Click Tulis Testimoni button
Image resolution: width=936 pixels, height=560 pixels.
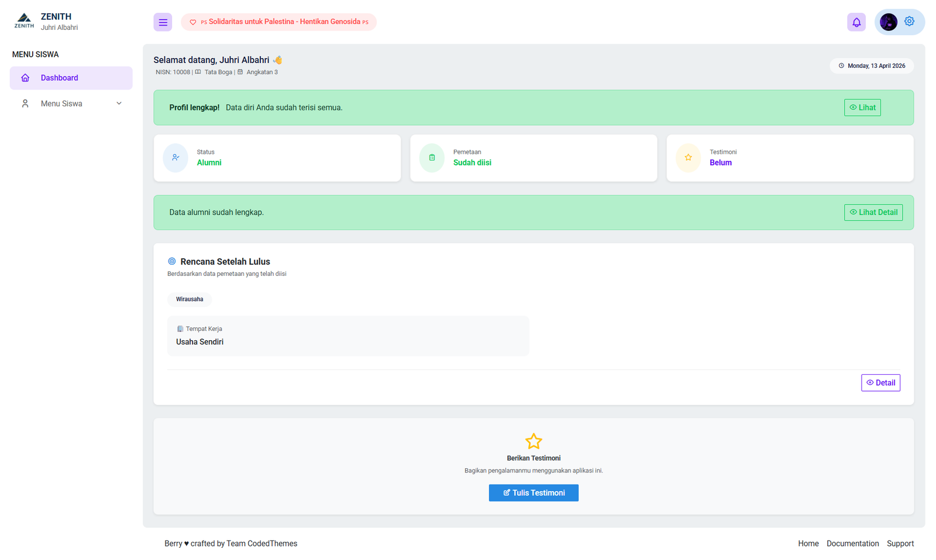point(534,493)
